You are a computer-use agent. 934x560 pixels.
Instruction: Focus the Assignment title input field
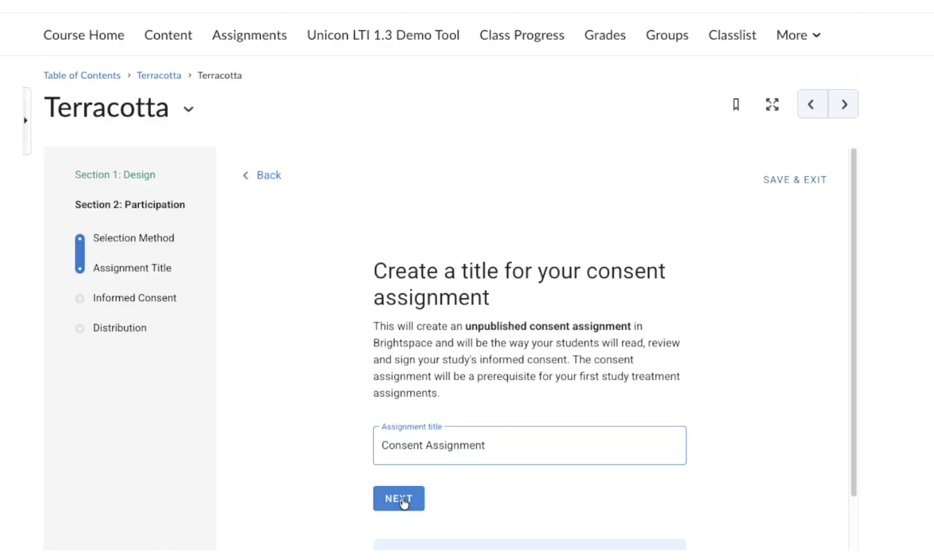pos(529,446)
